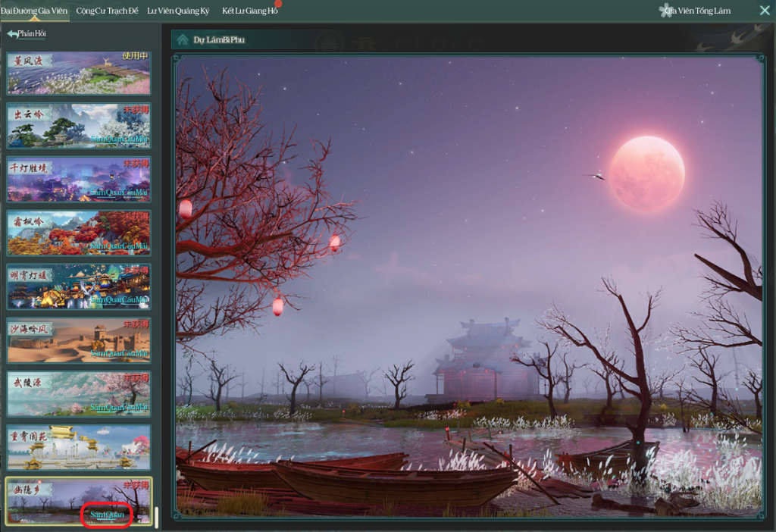776x532 pixels.
Task: Click the Phản Hồi back arrow
Action: (x=12, y=34)
